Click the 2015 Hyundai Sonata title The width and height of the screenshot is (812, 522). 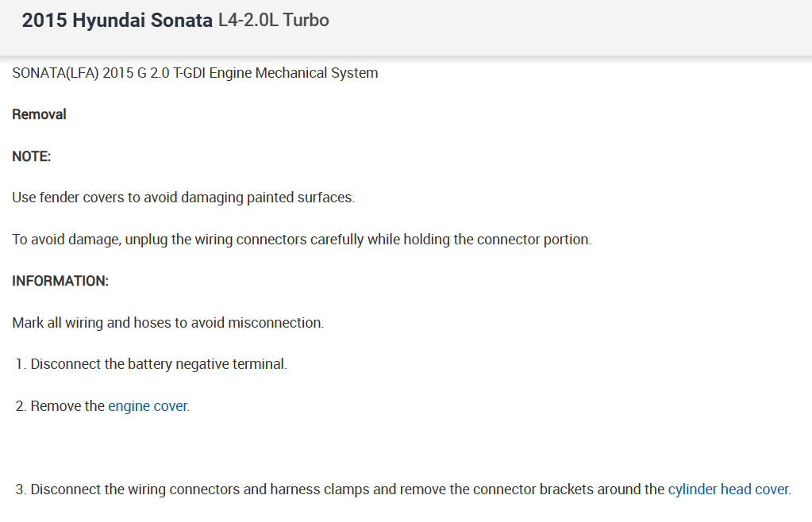point(117,21)
